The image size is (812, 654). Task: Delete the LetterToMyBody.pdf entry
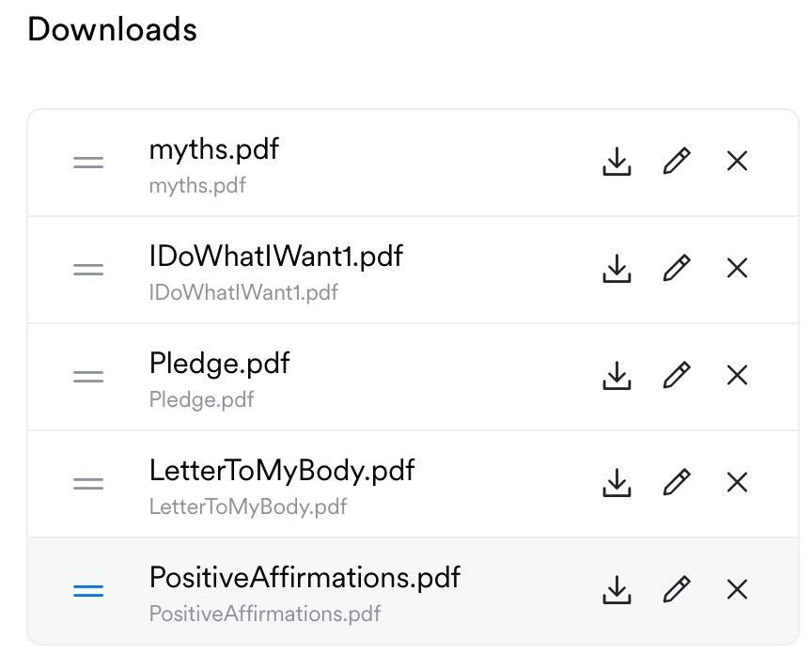738,484
